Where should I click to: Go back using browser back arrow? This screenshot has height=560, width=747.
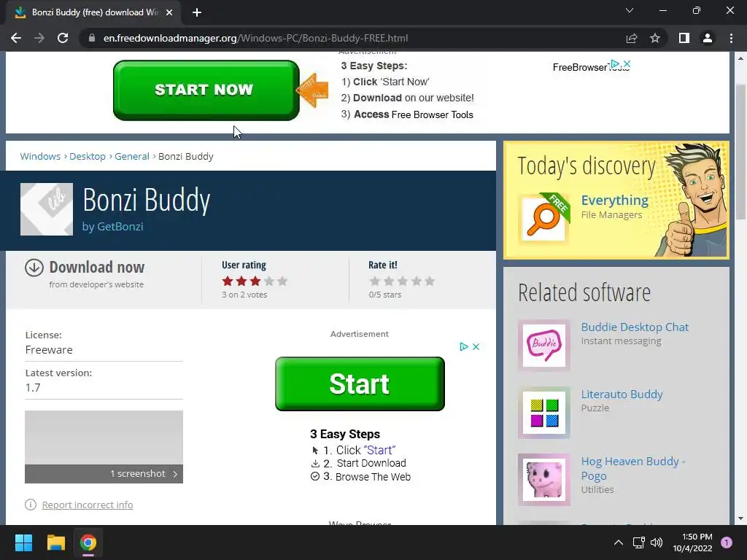[x=16, y=38]
